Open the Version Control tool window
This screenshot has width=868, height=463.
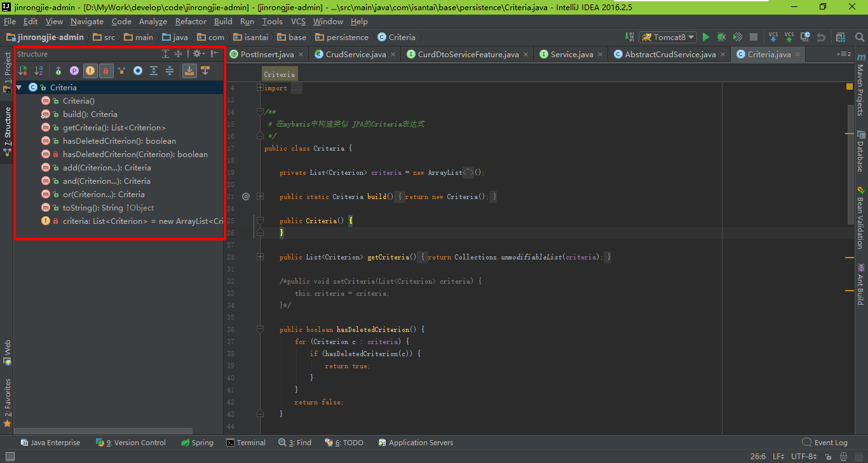tap(131, 443)
